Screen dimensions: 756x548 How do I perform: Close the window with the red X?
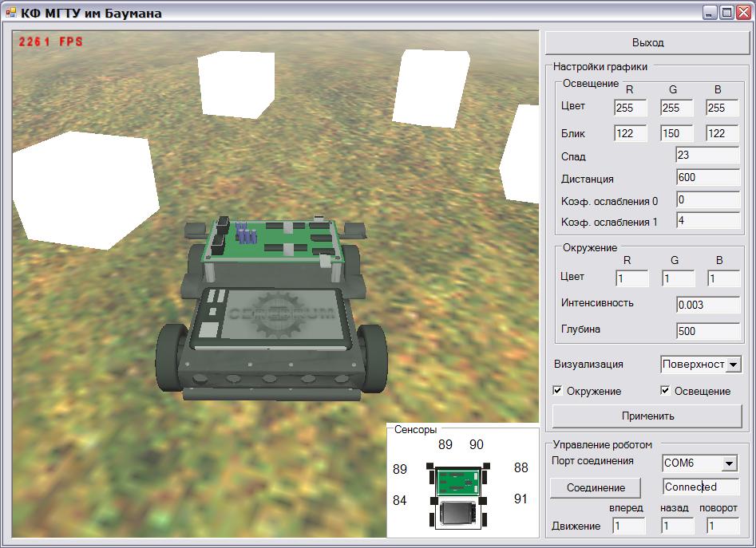click(743, 13)
